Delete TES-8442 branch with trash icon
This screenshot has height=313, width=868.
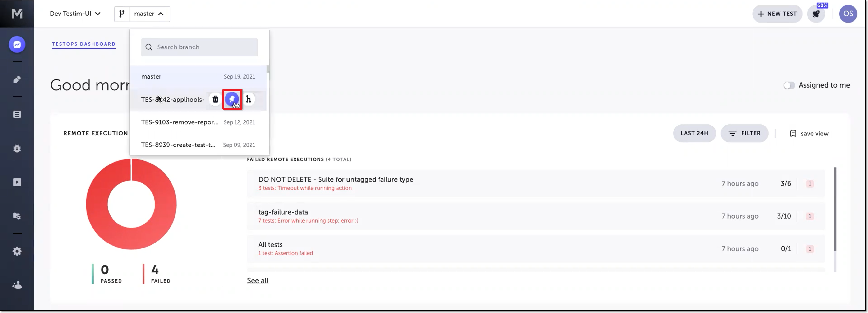[x=215, y=99]
